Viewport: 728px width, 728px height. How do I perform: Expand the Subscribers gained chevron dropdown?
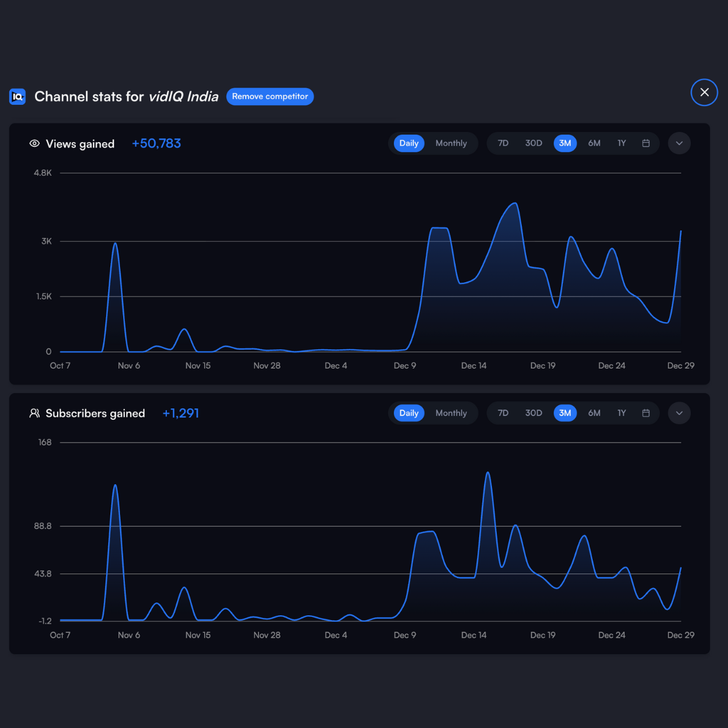click(x=679, y=413)
